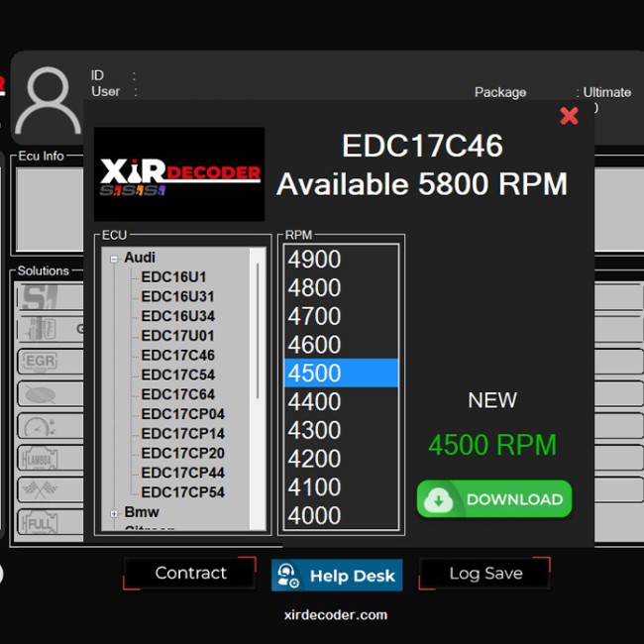Screen dimensions: 644x644
Task: Collapse the Audi tree node
Action: (x=114, y=259)
